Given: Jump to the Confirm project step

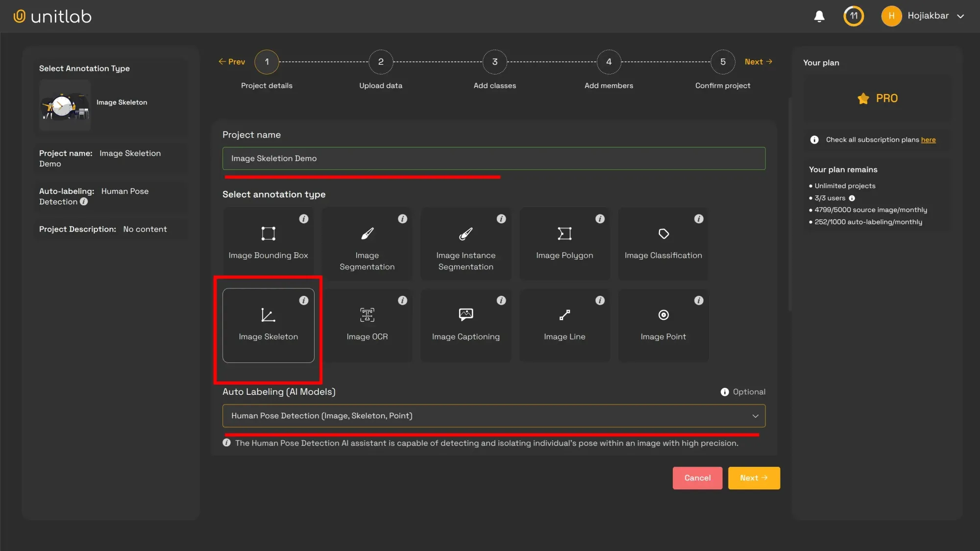Looking at the screenshot, I should coord(723,62).
